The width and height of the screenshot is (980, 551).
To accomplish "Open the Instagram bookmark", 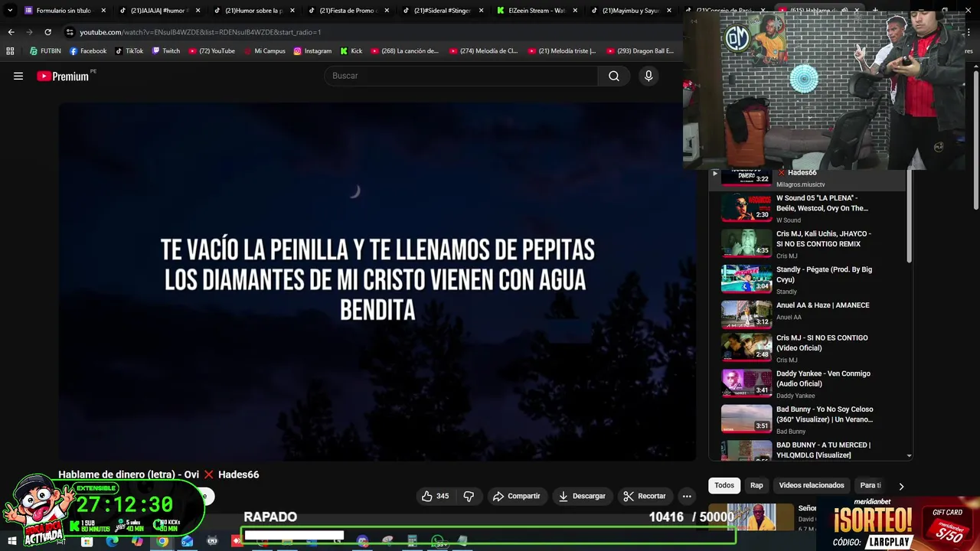I will [x=312, y=51].
